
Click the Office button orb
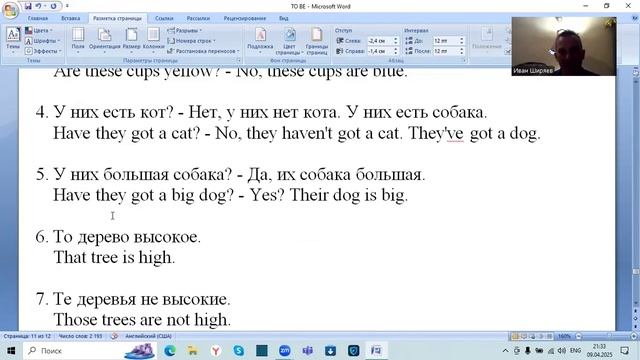pyautogui.click(x=10, y=10)
